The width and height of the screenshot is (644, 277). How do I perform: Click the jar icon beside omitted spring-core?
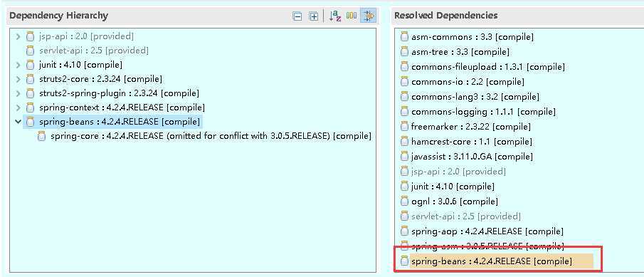pyautogui.click(x=41, y=137)
